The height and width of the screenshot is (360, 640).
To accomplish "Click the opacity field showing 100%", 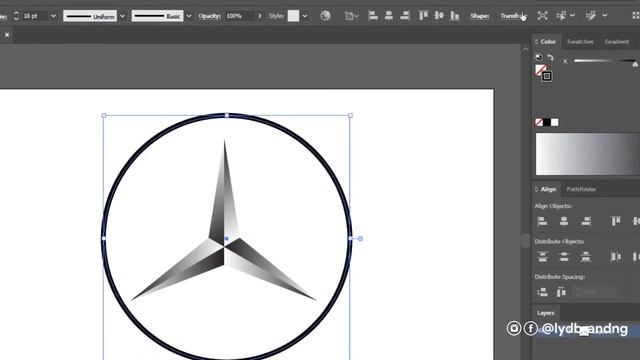I will coord(240,16).
